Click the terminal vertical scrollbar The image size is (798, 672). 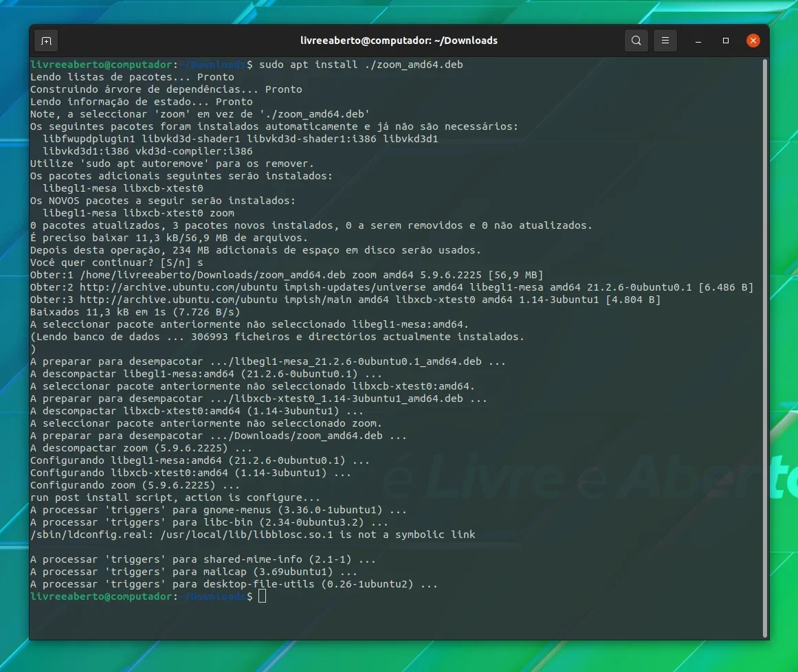coord(764,348)
